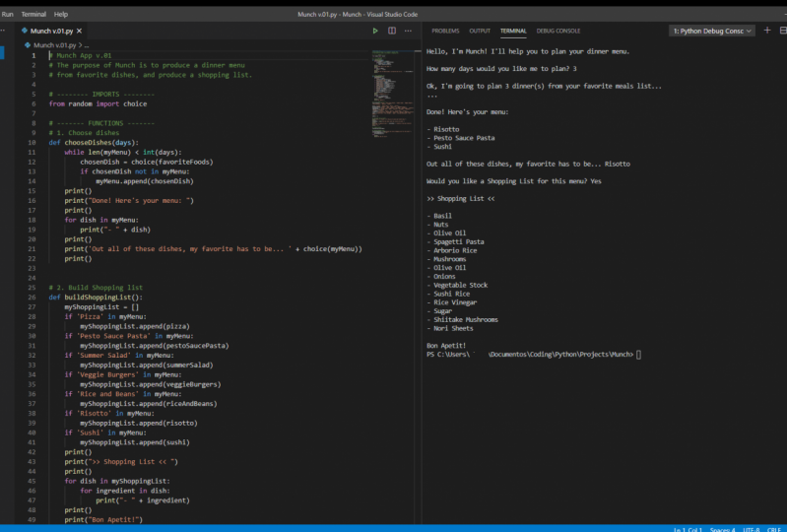Click the CRLF line ending indicator
The image size is (787, 532).
pyautogui.click(x=773, y=529)
